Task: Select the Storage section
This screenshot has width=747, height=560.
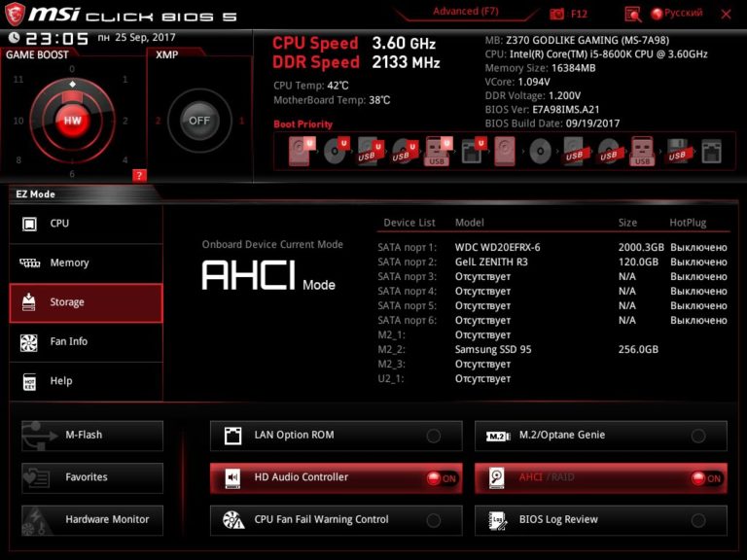Action: (x=86, y=303)
